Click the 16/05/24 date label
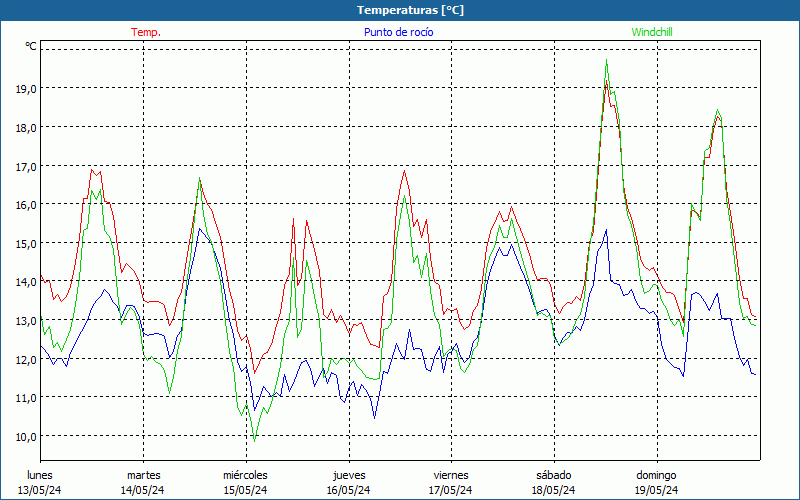This screenshot has width=800, height=500. (348, 490)
